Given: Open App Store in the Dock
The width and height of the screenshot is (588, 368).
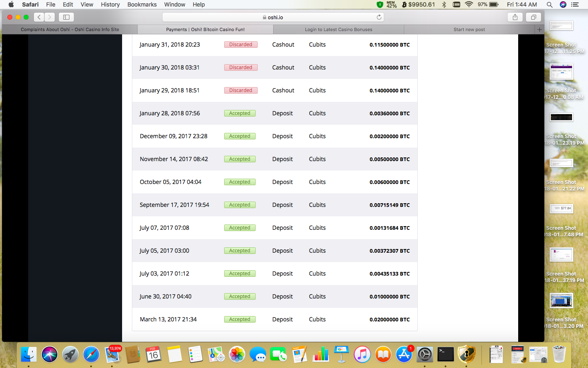Looking at the screenshot, I should [404, 354].
